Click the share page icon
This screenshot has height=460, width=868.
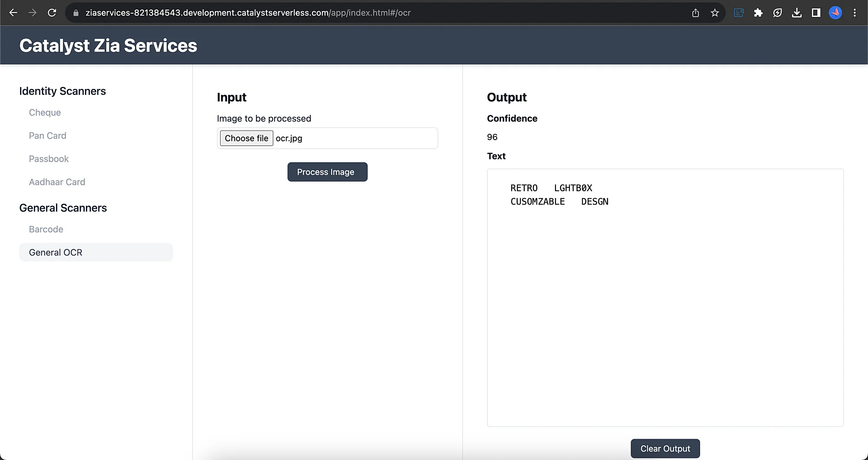pos(696,13)
